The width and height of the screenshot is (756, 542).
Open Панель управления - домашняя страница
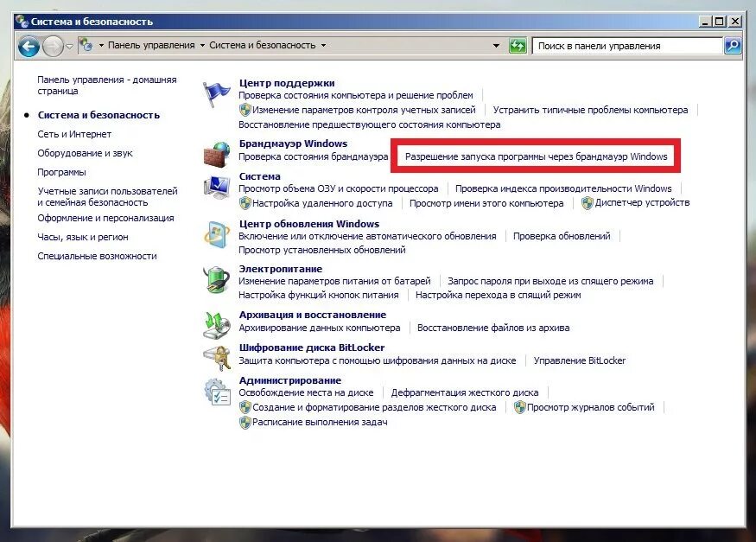107,85
